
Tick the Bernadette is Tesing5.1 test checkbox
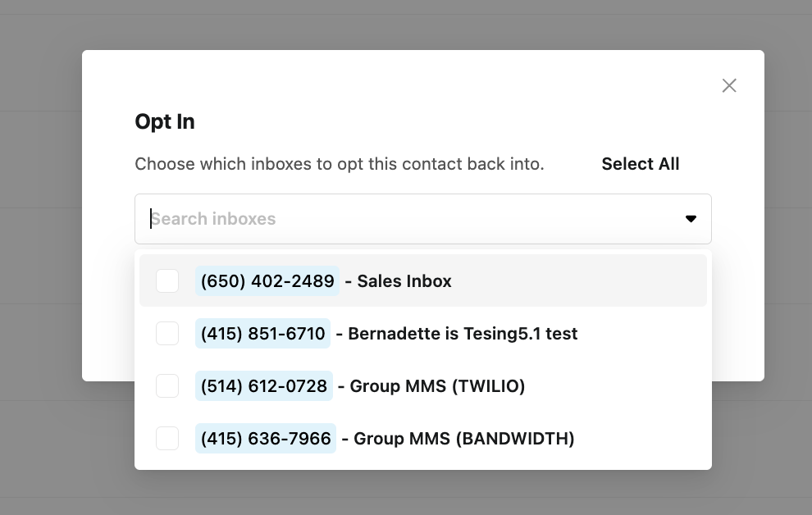167,333
